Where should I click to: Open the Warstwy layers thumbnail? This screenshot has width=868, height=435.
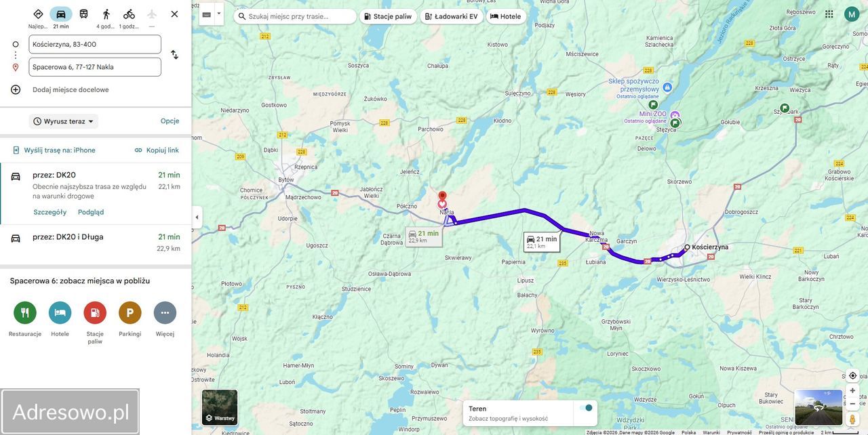[220, 407]
